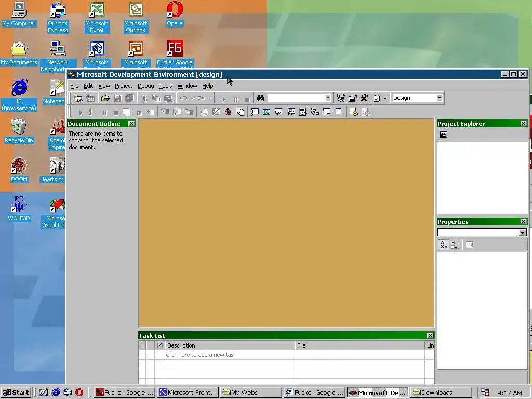Click the Cut scissors icon

click(x=144, y=98)
